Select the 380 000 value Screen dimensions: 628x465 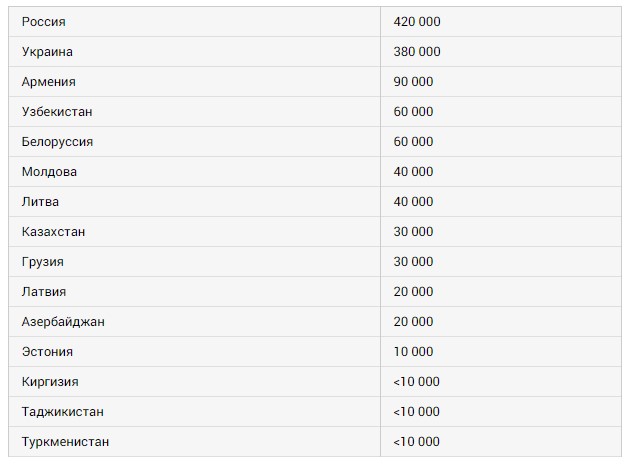pos(417,51)
